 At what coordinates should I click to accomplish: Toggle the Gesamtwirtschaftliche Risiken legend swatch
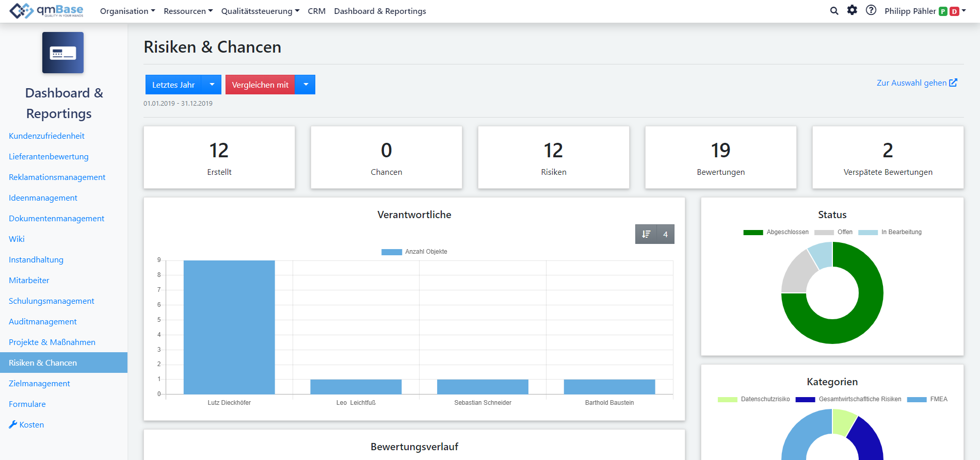click(x=805, y=399)
